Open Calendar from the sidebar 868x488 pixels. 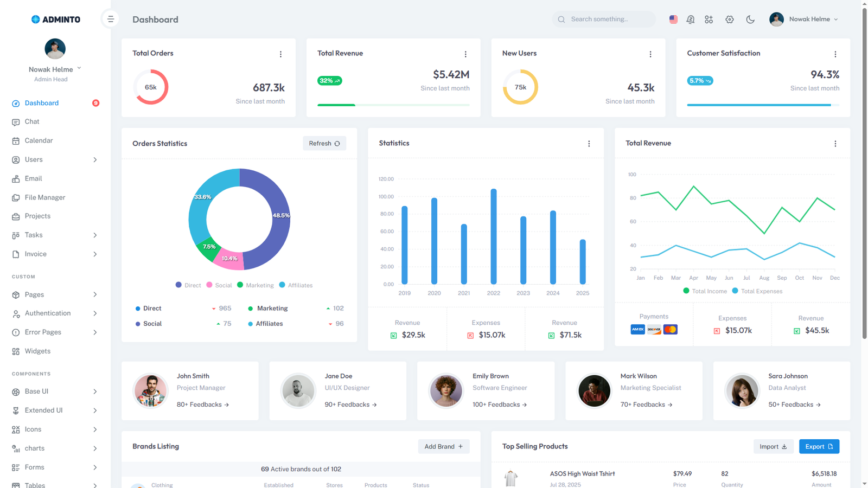point(39,140)
